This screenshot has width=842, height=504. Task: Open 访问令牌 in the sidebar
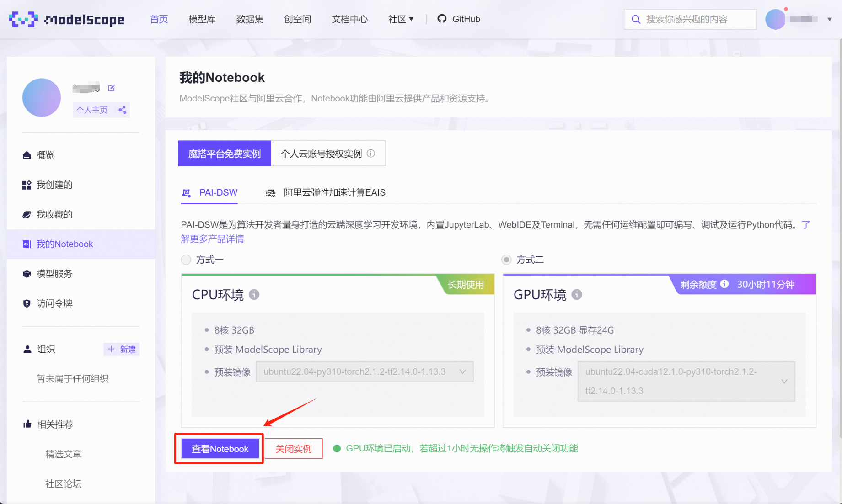[x=54, y=303]
